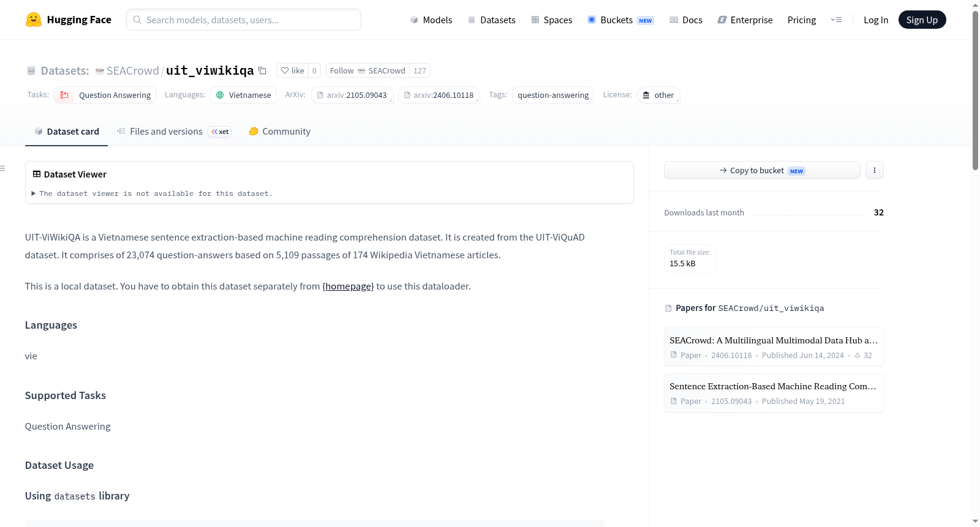
Task: Open the three-dot options menu beside Copy to bucket
Action: tap(875, 170)
